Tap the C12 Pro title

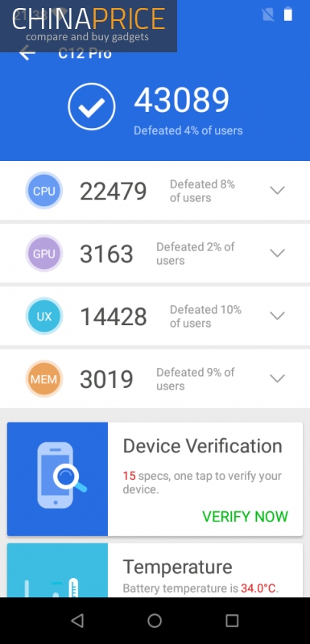click(85, 53)
